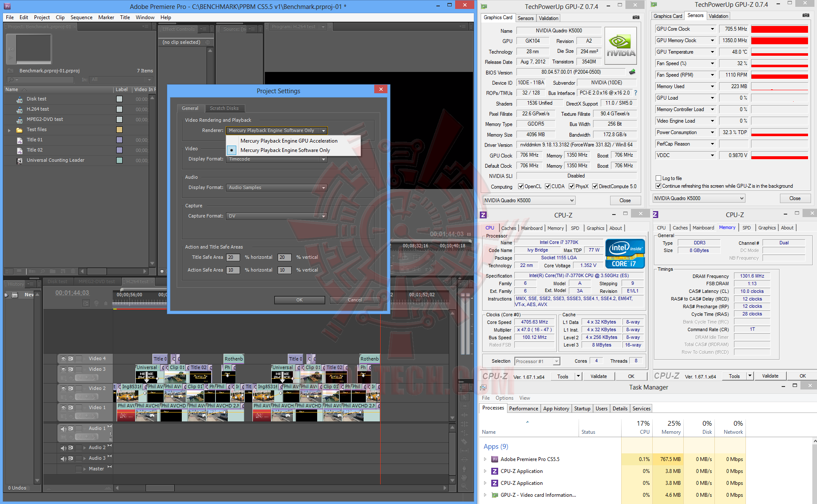Image resolution: width=817 pixels, height=504 pixels.
Task: Hide the Video 4 track output
Action: tap(63, 358)
